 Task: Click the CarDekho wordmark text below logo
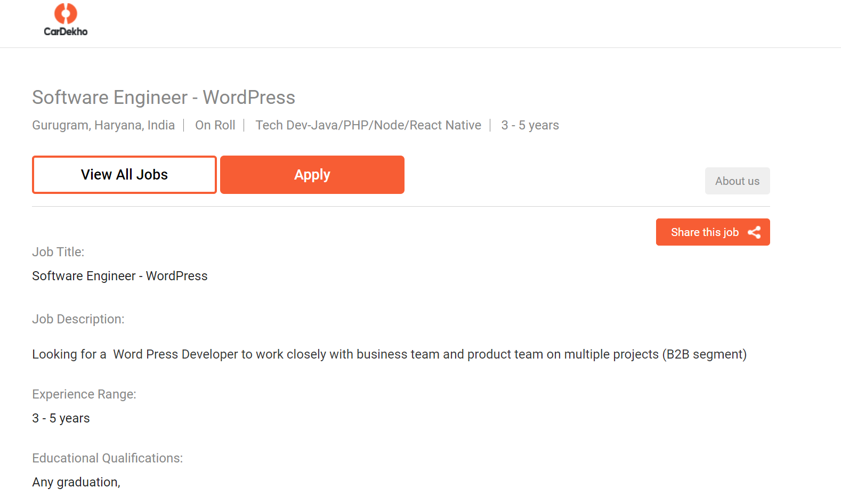tap(66, 32)
